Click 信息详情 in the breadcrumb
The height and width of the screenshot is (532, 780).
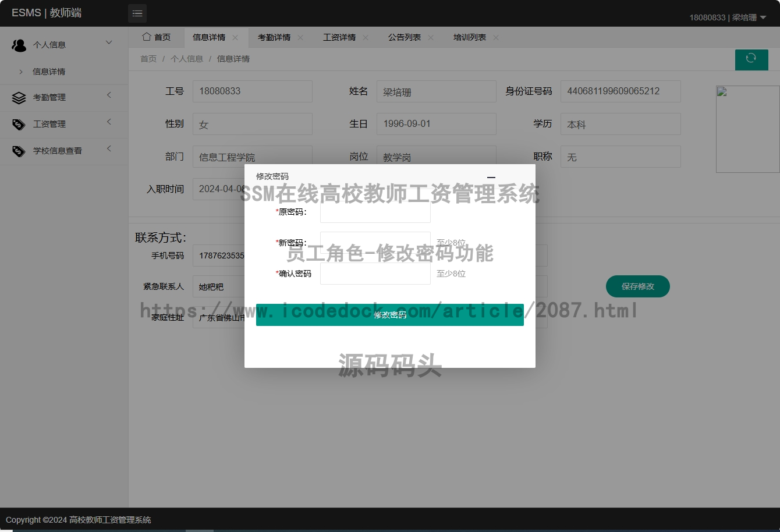[x=233, y=59]
